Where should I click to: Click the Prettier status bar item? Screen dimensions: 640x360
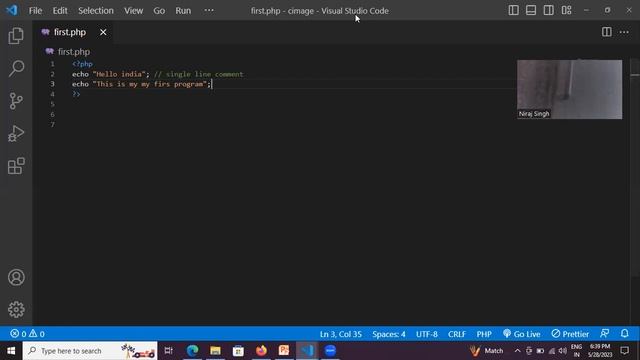570,334
